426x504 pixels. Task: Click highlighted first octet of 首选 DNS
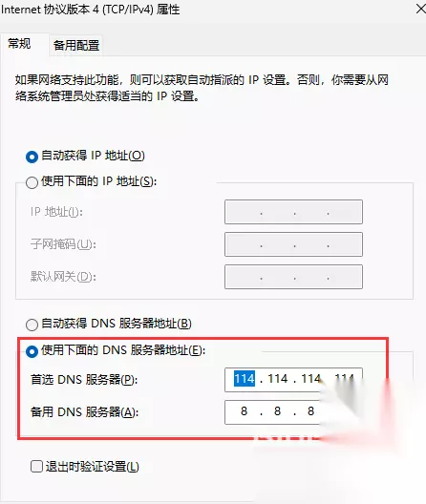pos(245,379)
